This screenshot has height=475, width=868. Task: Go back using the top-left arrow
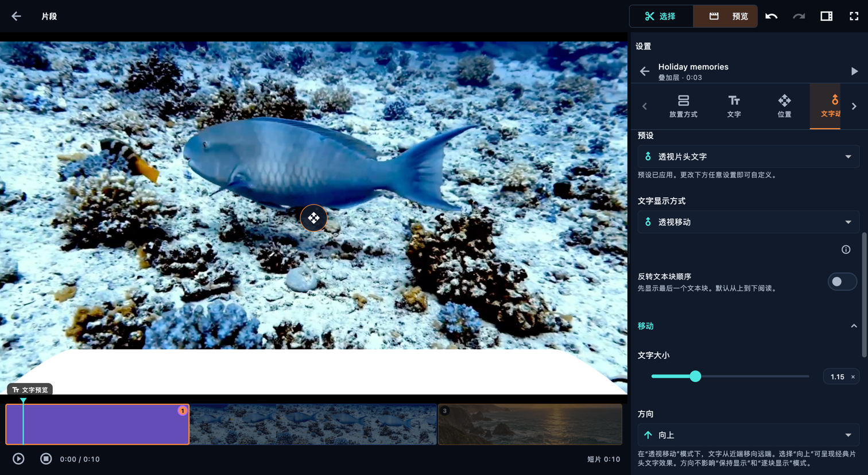click(16, 16)
